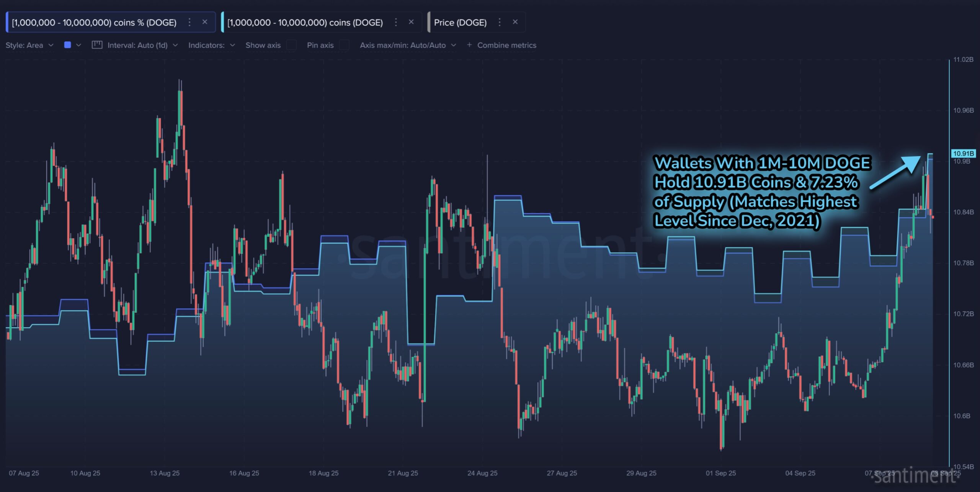Viewport: 980px width, 492px height.
Task: Open the Price (DOGE) three-dot menu
Action: point(499,22)
